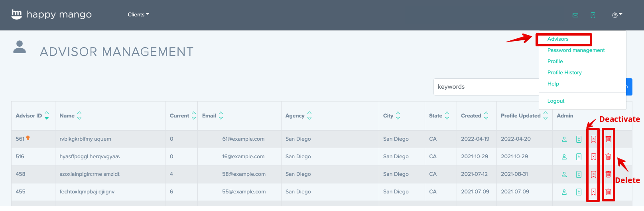Deactivate advisor 561 with the bookmark icon
The width and height of the screenshot is (644, 211).
click(593, 139)
